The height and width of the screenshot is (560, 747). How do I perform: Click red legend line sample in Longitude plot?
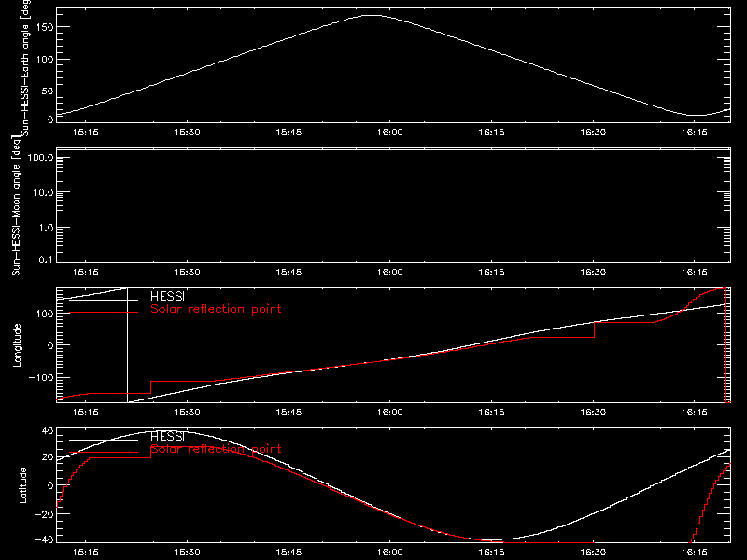[x=104, y=313]
